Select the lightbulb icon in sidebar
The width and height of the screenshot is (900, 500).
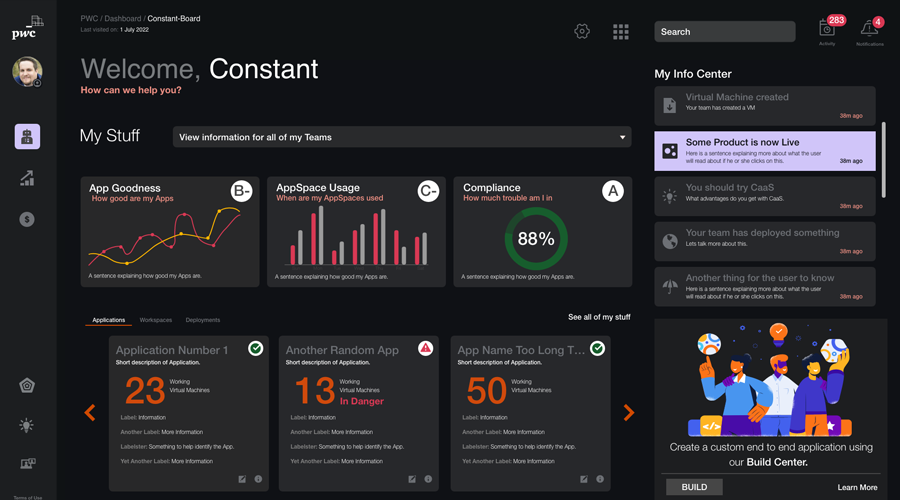click(26, 425)
